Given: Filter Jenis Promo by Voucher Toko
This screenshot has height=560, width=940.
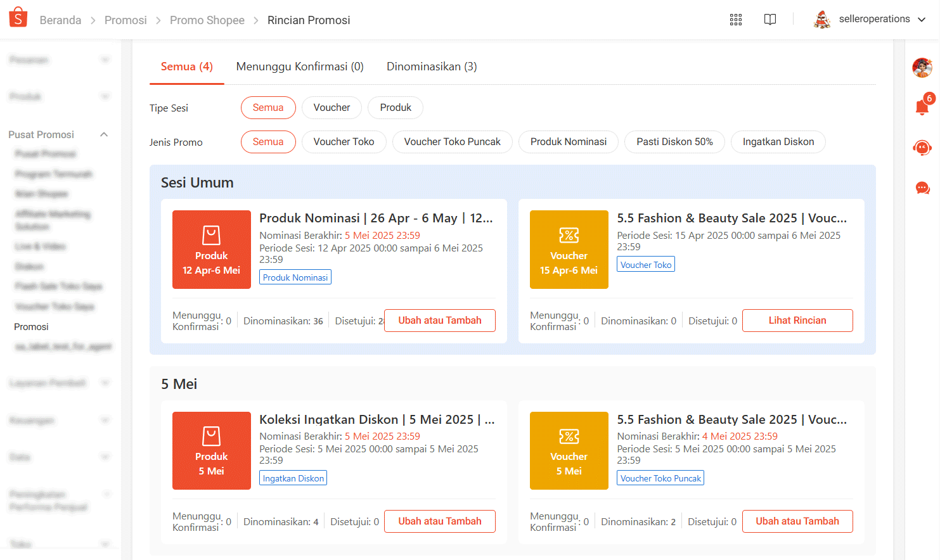Looking at the screenshot, I should click(x=344, y=142).
